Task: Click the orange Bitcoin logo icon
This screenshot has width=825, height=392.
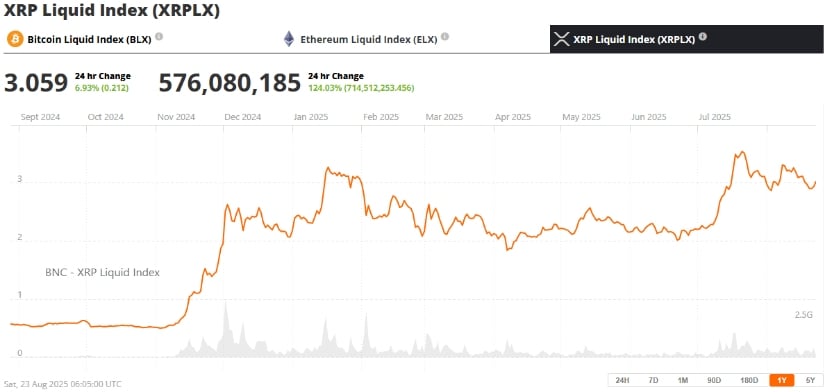Action: (15, 39)
